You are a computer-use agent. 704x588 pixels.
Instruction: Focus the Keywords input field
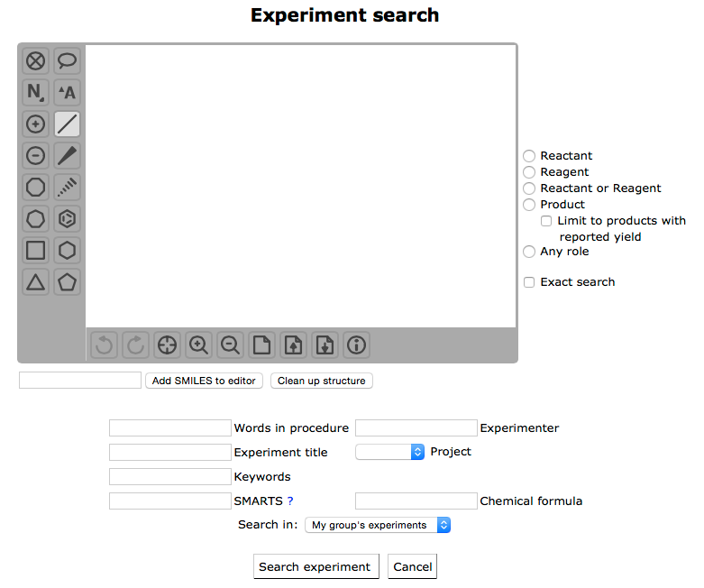point(170,476)
